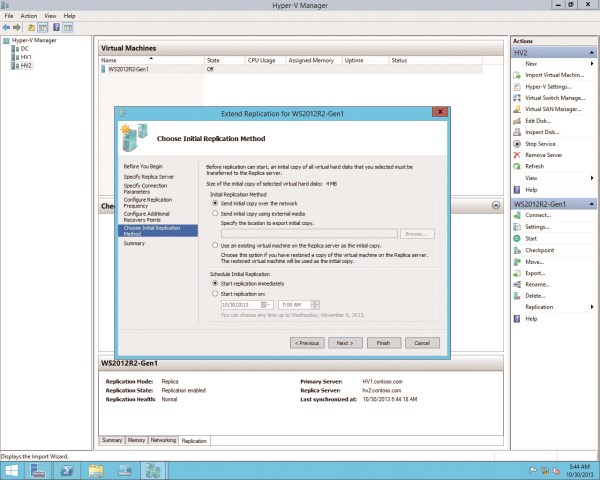
Task: Click the Browse button for export location
Action: (417, 234)
